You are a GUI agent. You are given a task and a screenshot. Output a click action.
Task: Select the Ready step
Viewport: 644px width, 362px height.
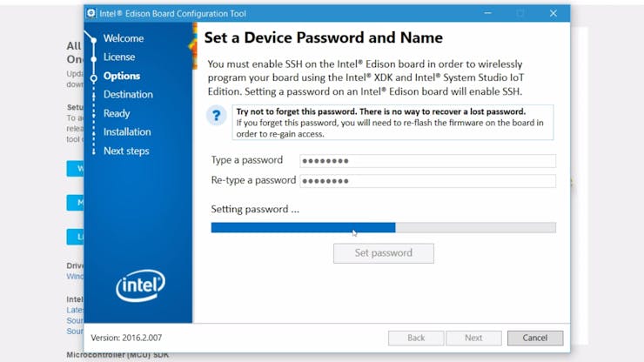(x=117, y=113)
